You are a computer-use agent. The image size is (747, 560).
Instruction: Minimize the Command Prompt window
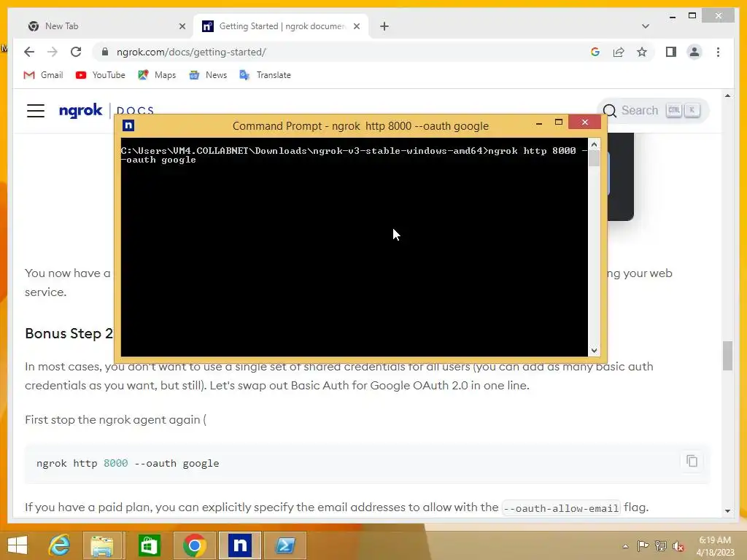point(539,122)
